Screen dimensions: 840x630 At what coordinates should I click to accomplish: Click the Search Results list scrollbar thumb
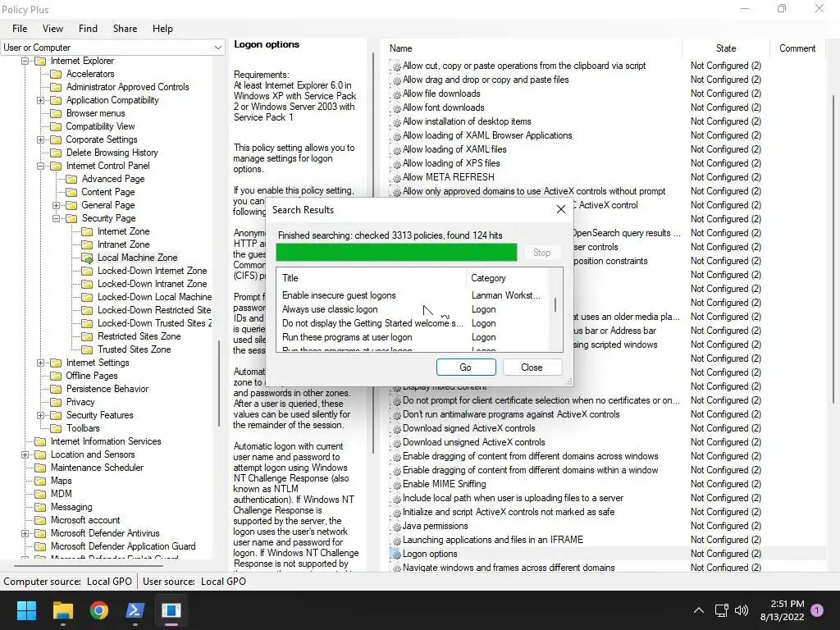(x=555, y=305)
